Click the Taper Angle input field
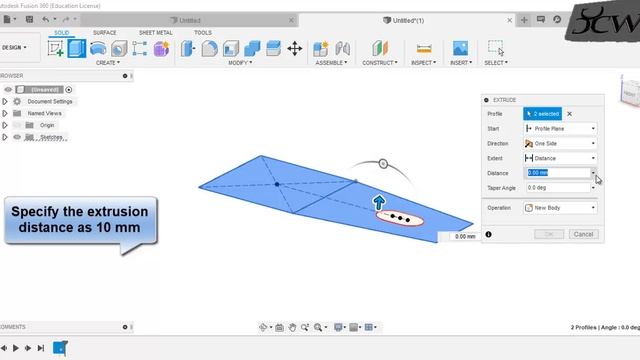 coord(558,188)
